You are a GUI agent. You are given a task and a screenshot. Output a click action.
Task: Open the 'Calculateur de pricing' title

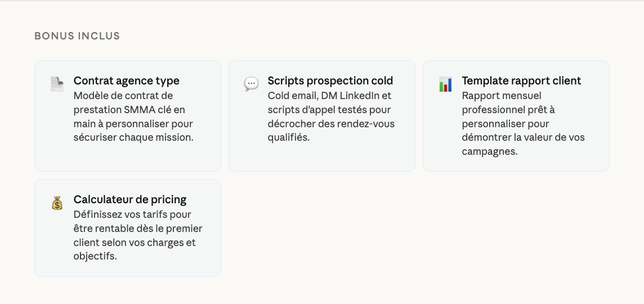point(129,199)
